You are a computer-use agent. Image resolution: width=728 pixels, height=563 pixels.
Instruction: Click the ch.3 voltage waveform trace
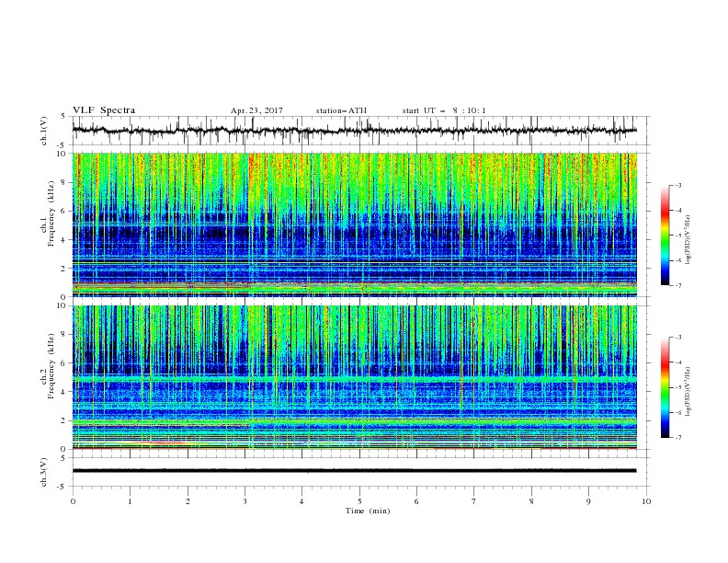tap(354, 471)
